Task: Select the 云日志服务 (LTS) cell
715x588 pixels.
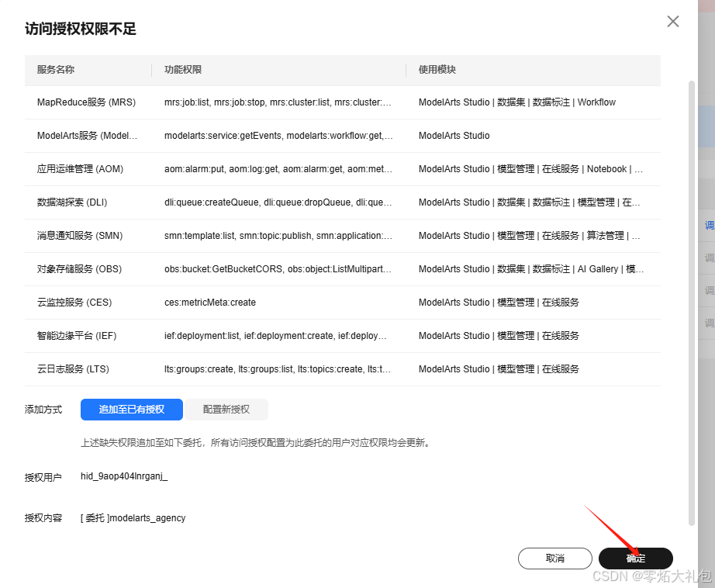Action: tap(73, 368)
